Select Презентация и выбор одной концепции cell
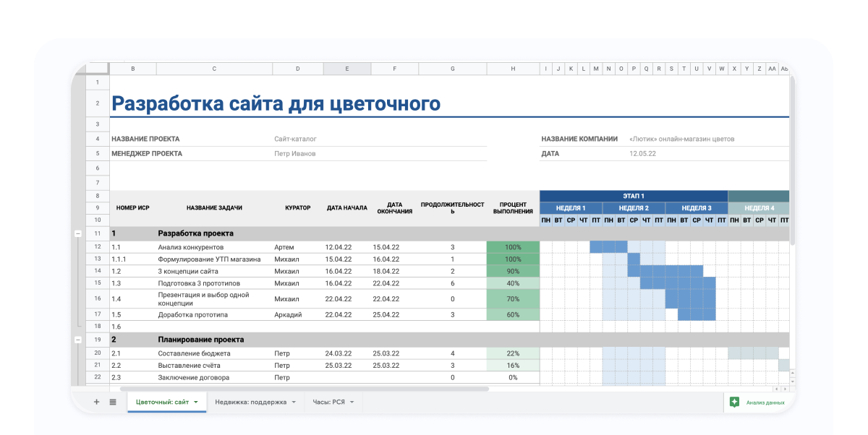The width and height of the screenshot is (868, 435). click(214, 299)
